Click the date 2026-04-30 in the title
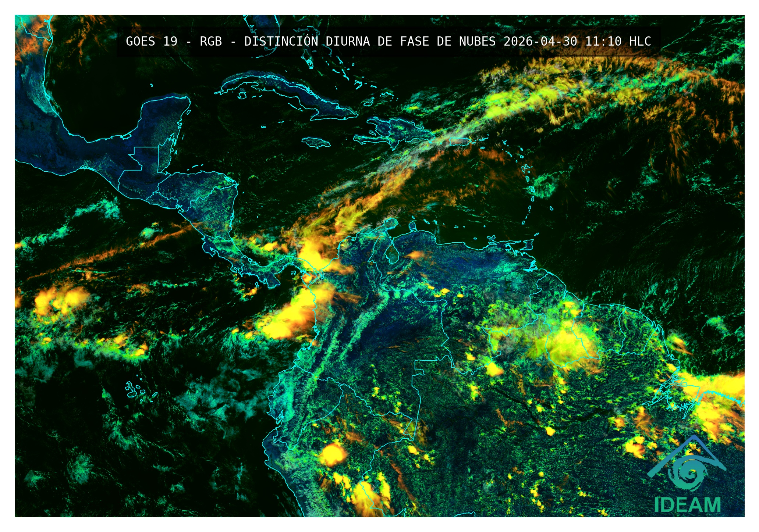 [x=540, y=42]
